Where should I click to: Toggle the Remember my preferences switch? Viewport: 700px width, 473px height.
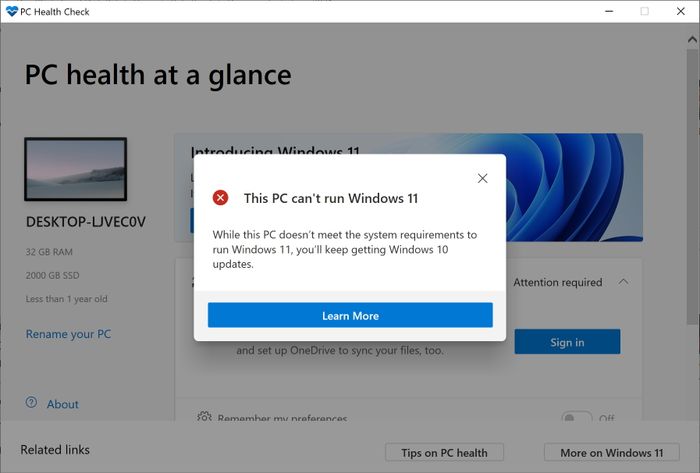click(x=576, y=418)
